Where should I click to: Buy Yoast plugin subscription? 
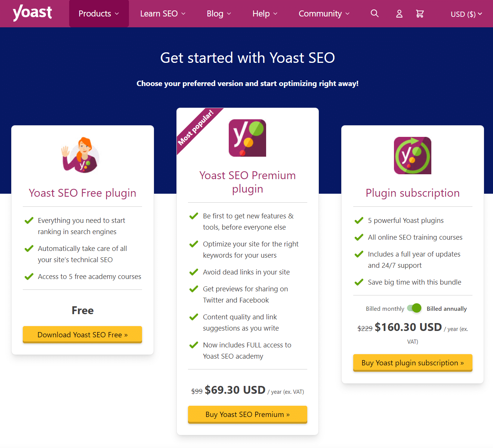[x=412, y=362]
